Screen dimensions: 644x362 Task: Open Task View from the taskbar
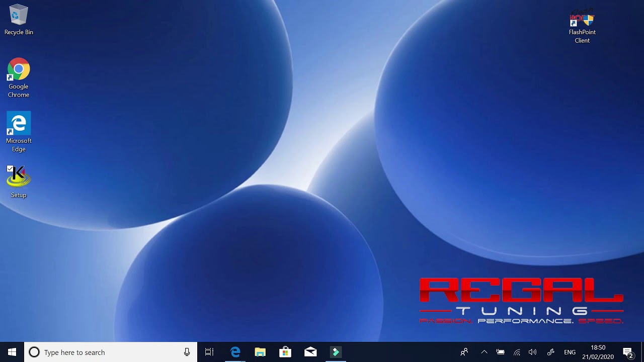coord(209,352)
